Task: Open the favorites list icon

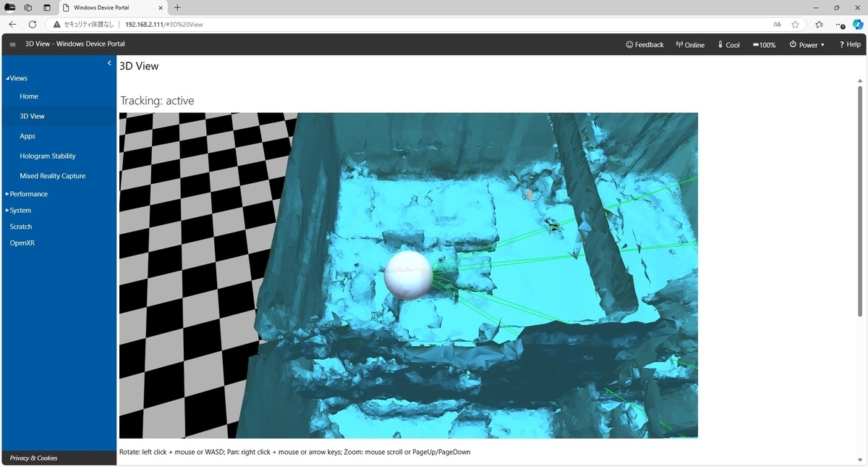Action: pyautogui.click(x=819, y=24)
